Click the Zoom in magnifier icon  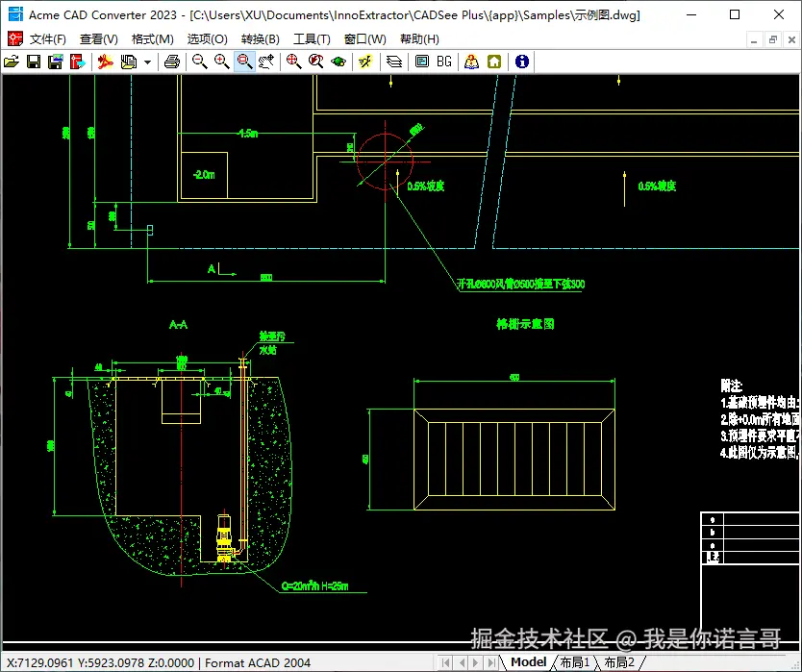(221, 62)
